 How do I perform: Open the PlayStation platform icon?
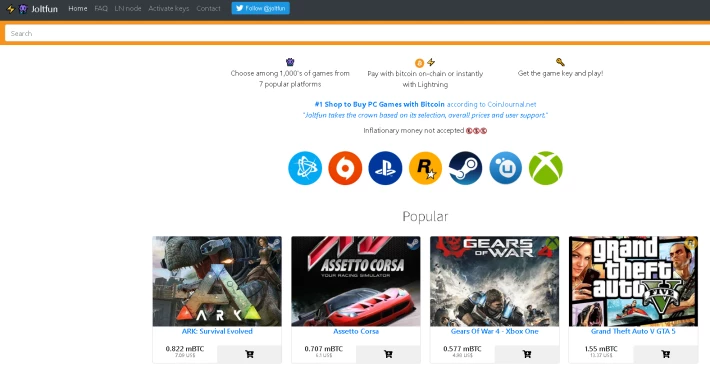click(x=385, y=168)
